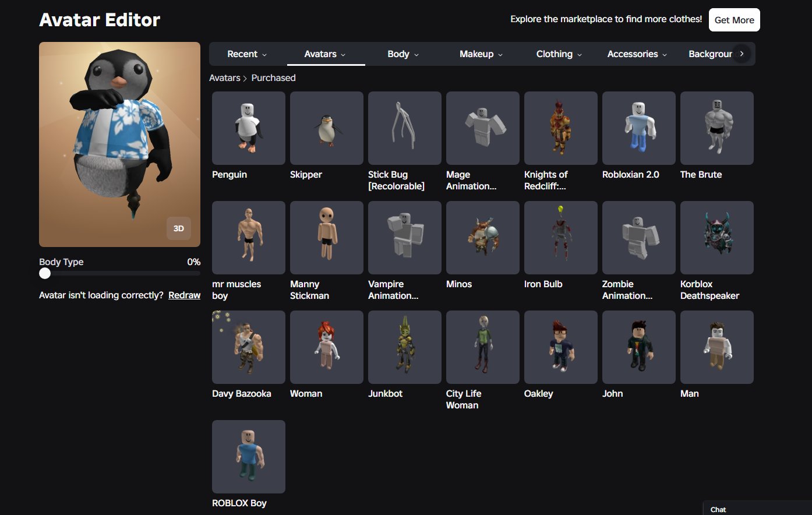Choose the Robloxian 2.0 avatar

click(x=639, y=128)
